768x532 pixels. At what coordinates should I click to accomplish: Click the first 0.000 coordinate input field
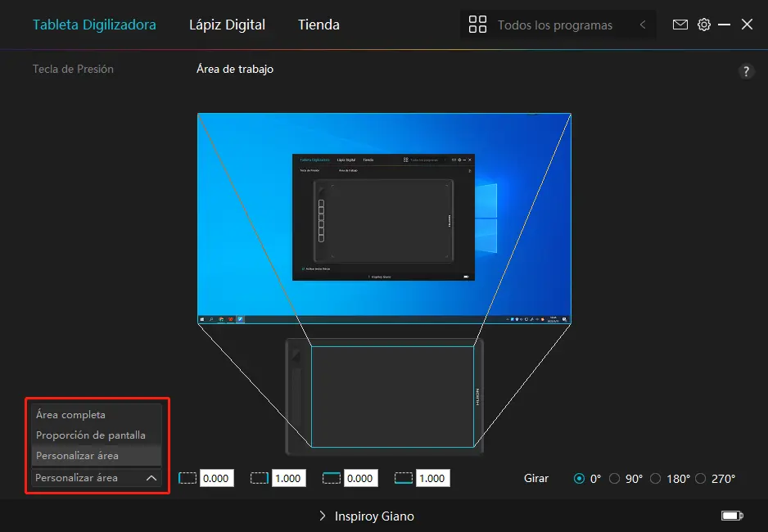[217, 478]
